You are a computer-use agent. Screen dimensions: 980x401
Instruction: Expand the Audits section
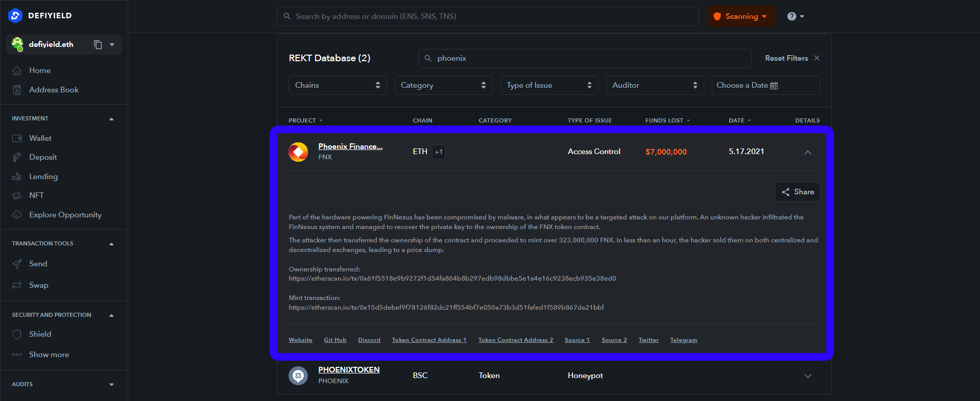pyautogui.click(x=111, y=385)
